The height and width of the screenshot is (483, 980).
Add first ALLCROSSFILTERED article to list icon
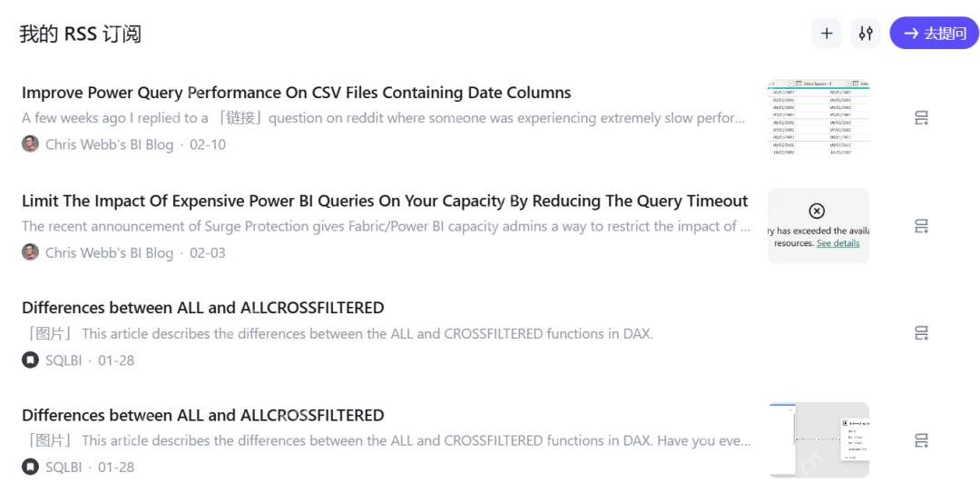pos(921,333)
